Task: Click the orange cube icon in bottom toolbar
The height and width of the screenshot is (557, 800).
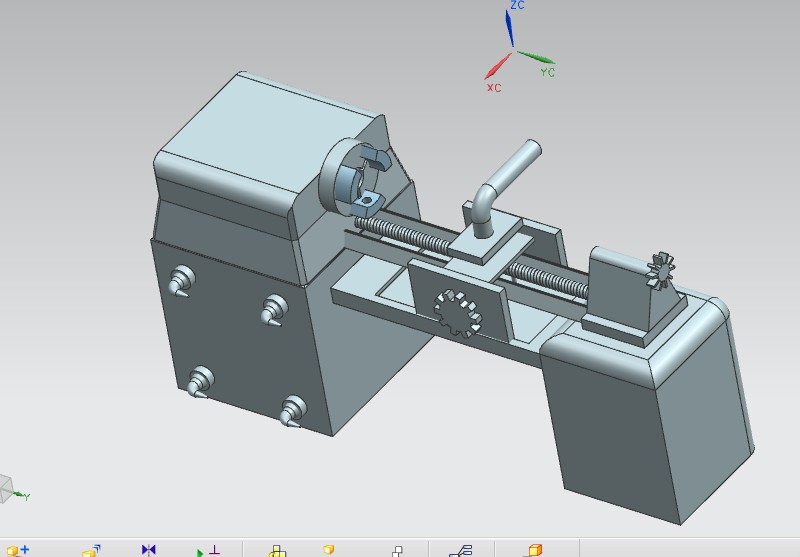Action: point(533,551)
